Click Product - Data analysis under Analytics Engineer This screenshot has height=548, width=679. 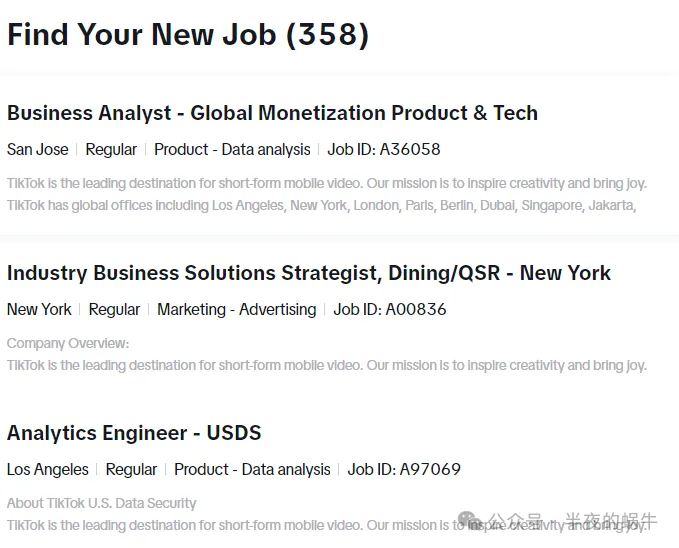tap(252, 469)
